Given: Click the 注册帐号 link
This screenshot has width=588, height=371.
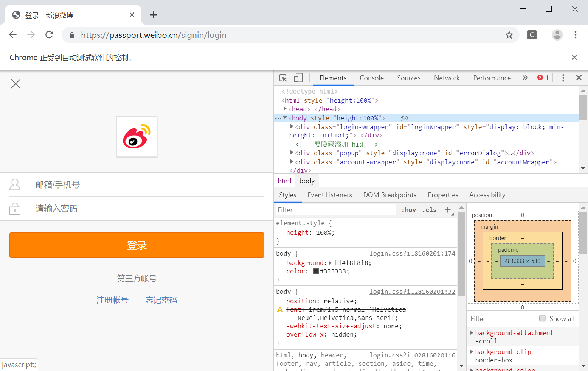Looking at the screenshot, I should (112, 300).
